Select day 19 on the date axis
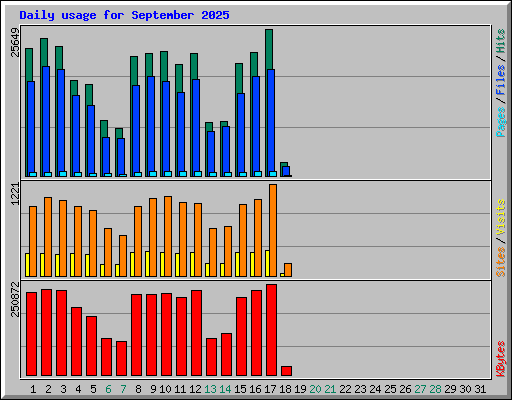512x400 pixels. (x=300, y=389)
